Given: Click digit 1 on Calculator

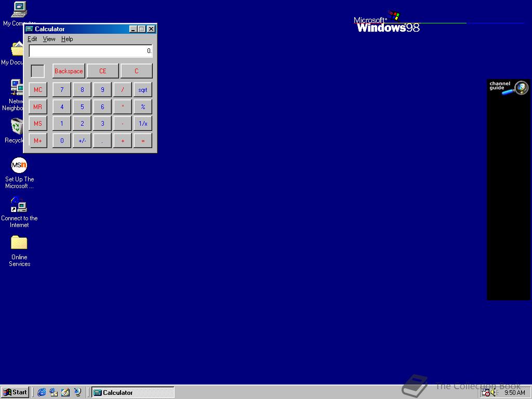Looking at the screenshot, I should [62, 124].
